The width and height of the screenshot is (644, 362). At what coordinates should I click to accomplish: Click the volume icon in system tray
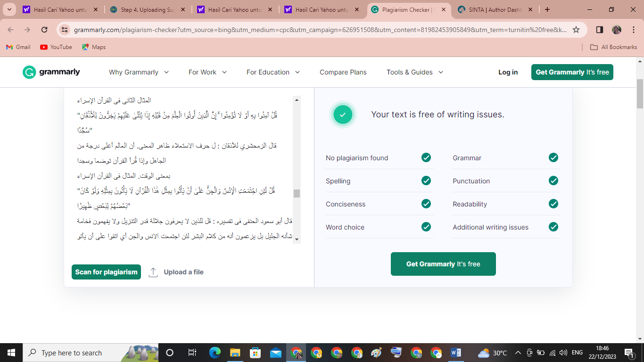tap(563, 353)
